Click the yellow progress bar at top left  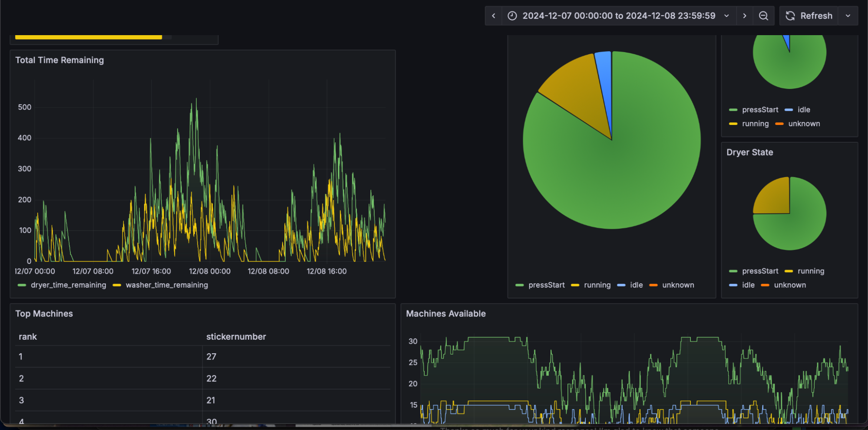click(87, 37)
